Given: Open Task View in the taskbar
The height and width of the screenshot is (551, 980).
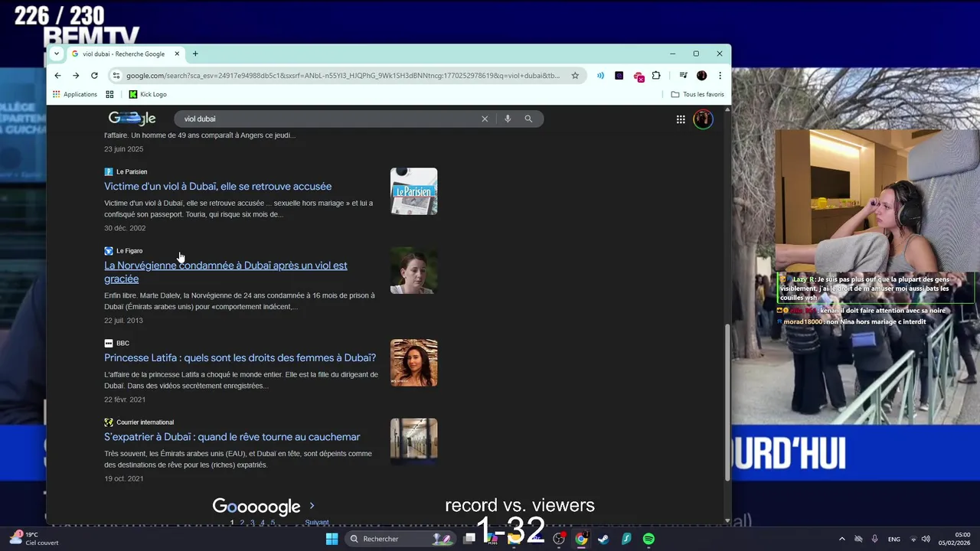Looking at the screenshot, I should [469, 539].
